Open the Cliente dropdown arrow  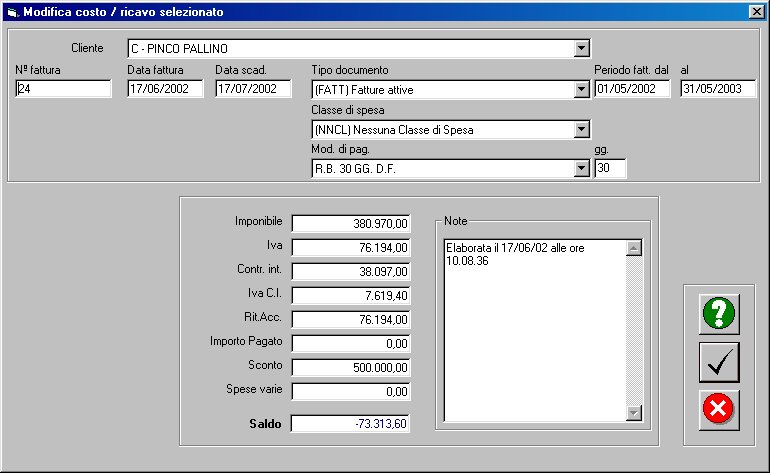(581, 48)
